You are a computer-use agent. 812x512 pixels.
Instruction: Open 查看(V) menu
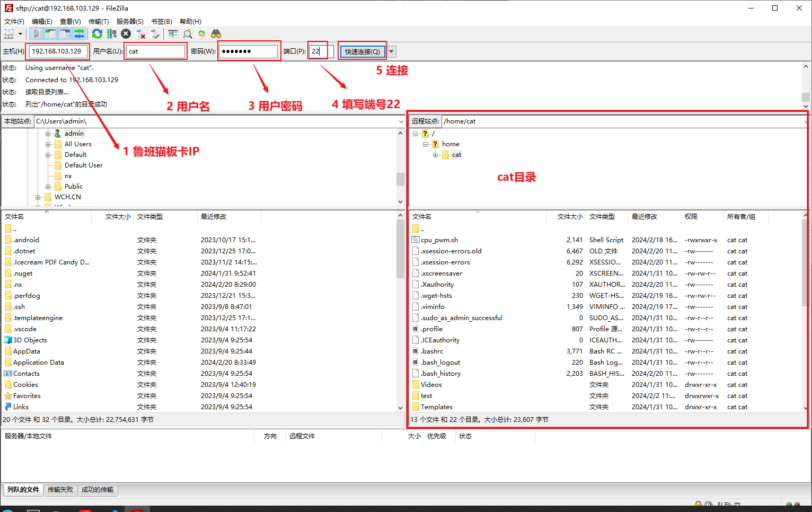(70, 21)
